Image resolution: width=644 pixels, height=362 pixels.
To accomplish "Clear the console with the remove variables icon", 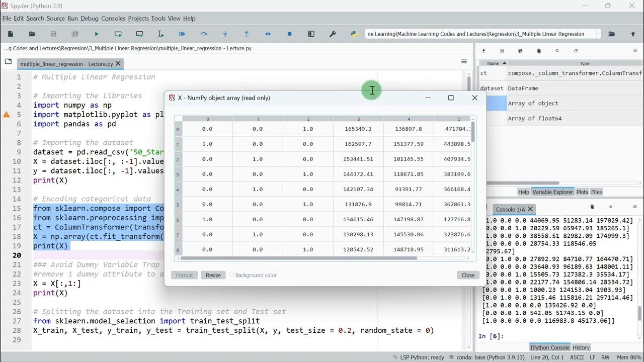I will [592, 207].
